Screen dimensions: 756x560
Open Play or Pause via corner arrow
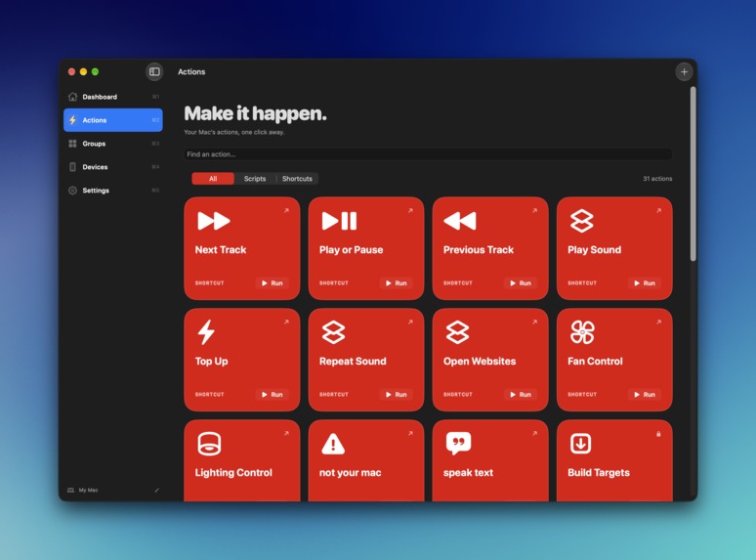410,210
